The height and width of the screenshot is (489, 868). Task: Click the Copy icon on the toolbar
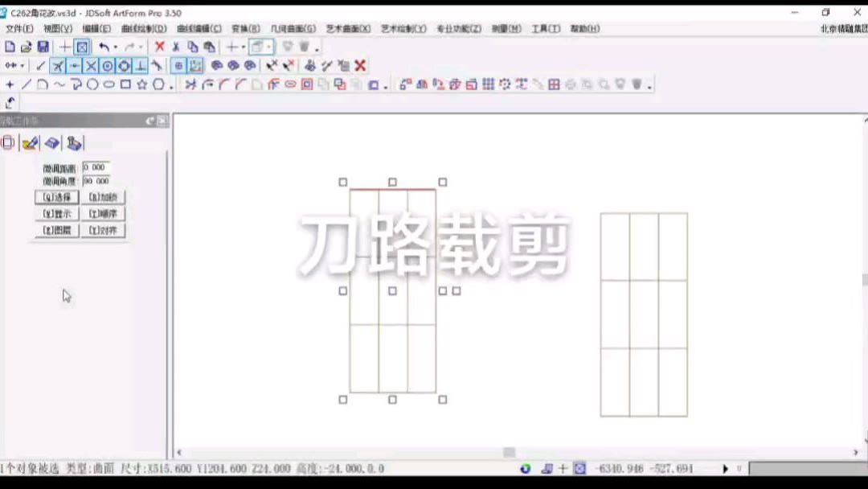(194, 46)
